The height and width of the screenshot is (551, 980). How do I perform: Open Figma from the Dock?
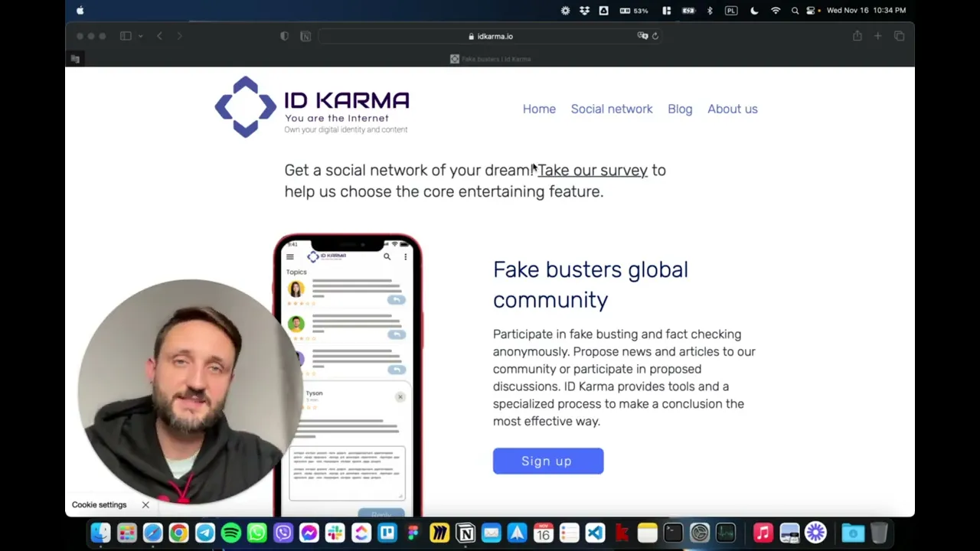point(413,533)
